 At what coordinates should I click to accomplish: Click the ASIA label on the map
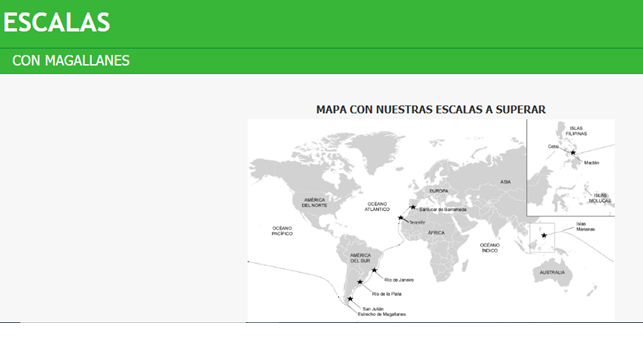pyautogui.click(x=505, y=182)
